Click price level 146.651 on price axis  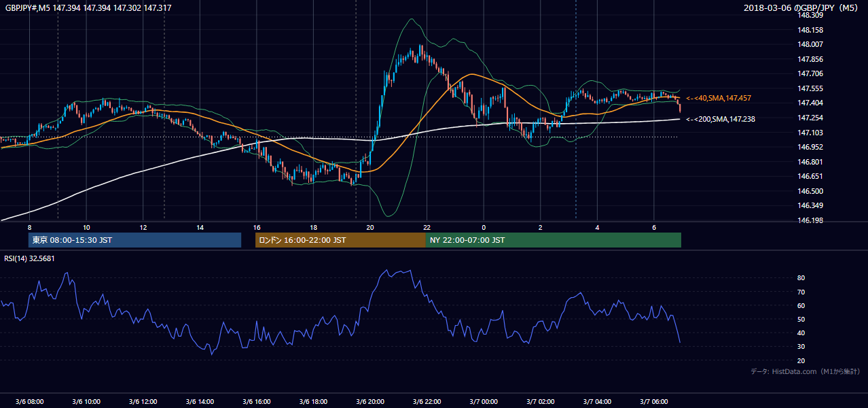(x=810, y=176)
